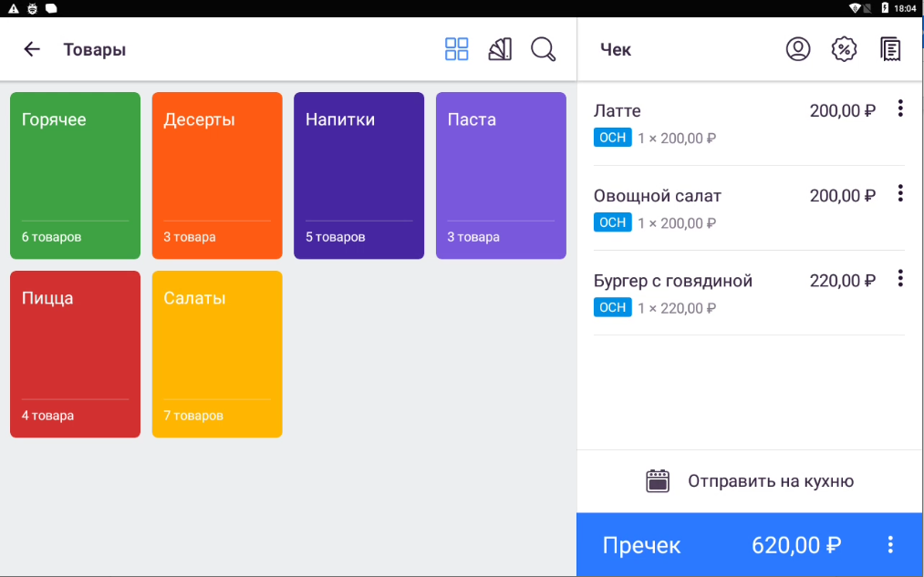This screenshot has width=924, height=577.
Task: Open options menu for Латте
Action: tap(900, 108)
